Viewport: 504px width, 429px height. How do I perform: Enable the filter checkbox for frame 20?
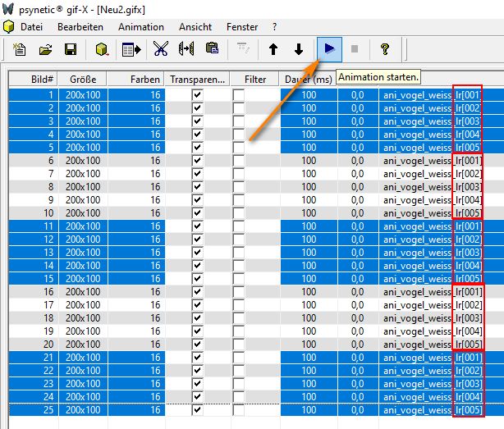pos(238,345)
